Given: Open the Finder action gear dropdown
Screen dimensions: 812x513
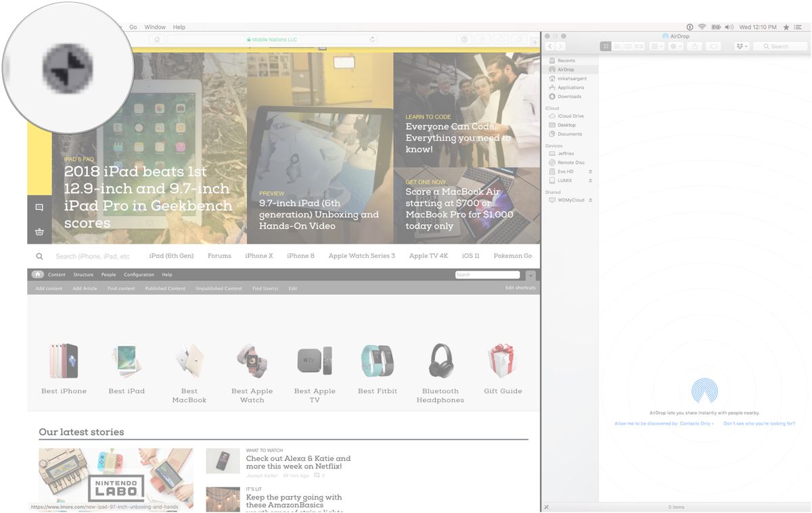Looking at the screenshot, I should tap(675, 46).
